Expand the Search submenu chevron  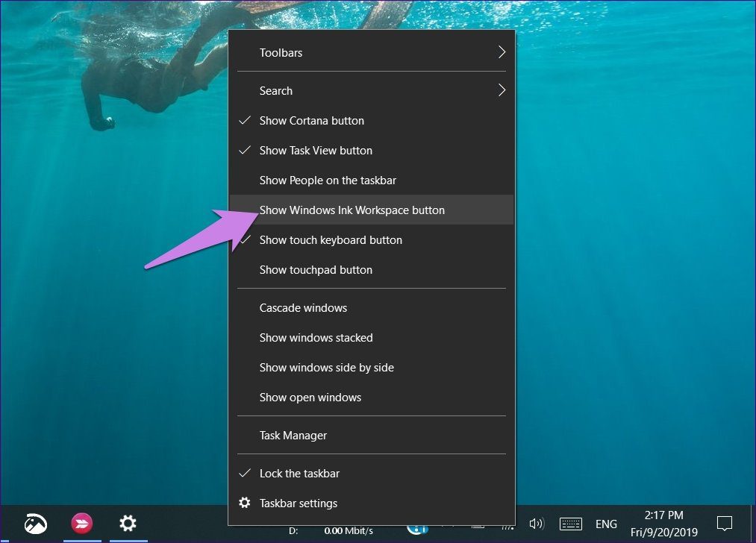point(502,90)
